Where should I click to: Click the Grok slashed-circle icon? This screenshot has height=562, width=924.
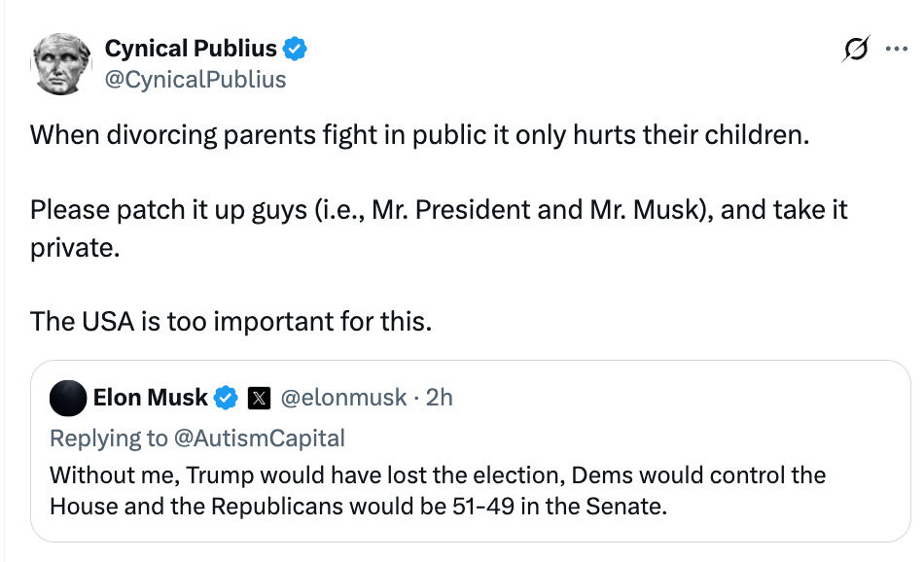(856, 49)
